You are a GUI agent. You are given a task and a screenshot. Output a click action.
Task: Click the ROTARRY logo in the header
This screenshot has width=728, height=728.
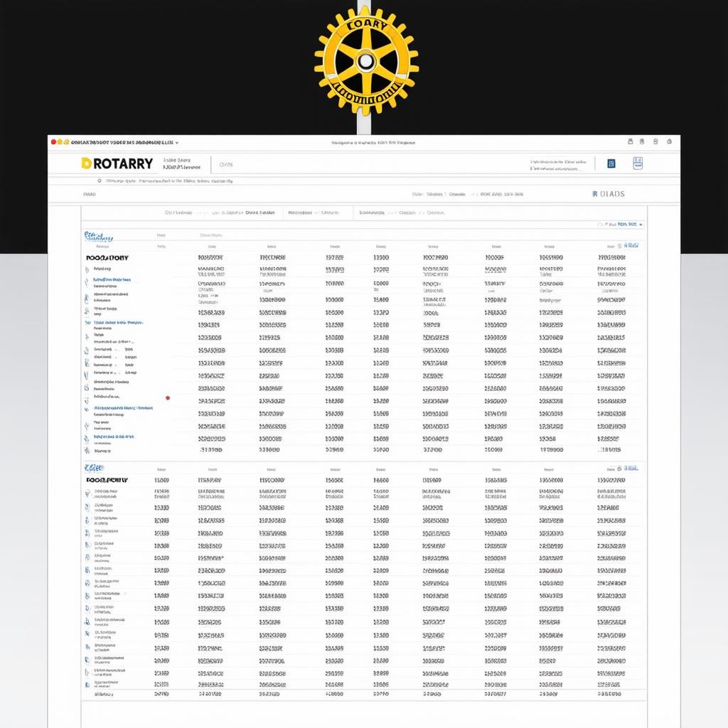117,164
